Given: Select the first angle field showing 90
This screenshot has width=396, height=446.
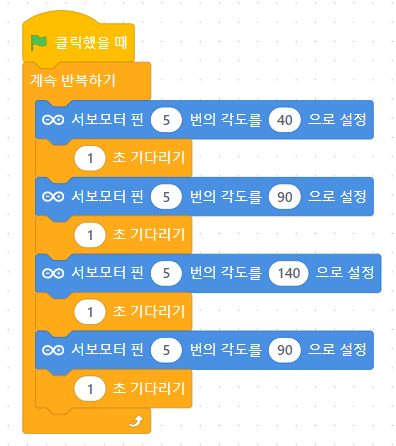Looking at the screenshot, I should [285, 197].
